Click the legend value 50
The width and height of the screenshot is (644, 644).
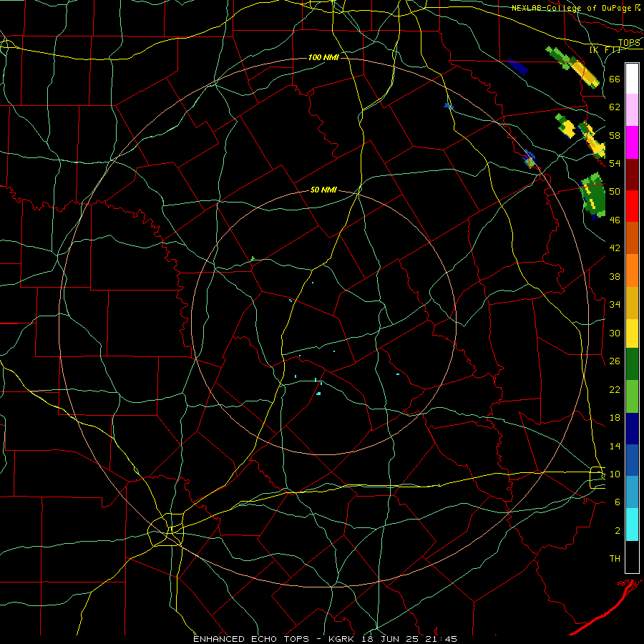615,192
